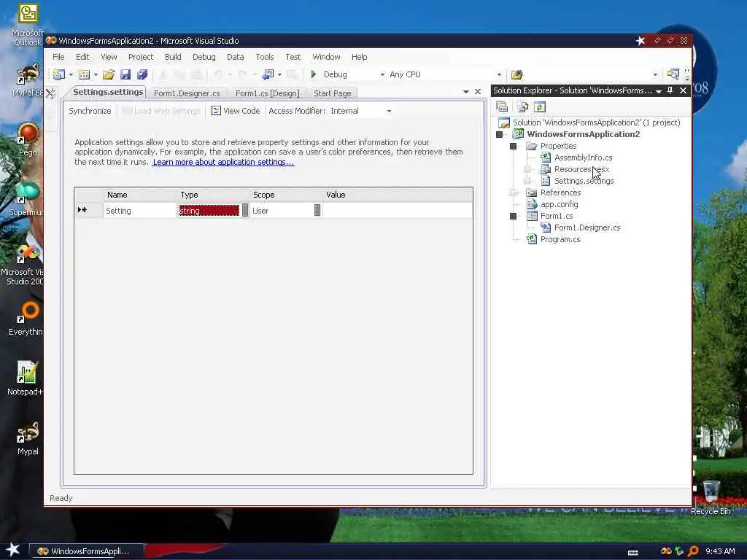Collapse the Form1.cs node
747x560 pixels.
(x=513, y=216)
